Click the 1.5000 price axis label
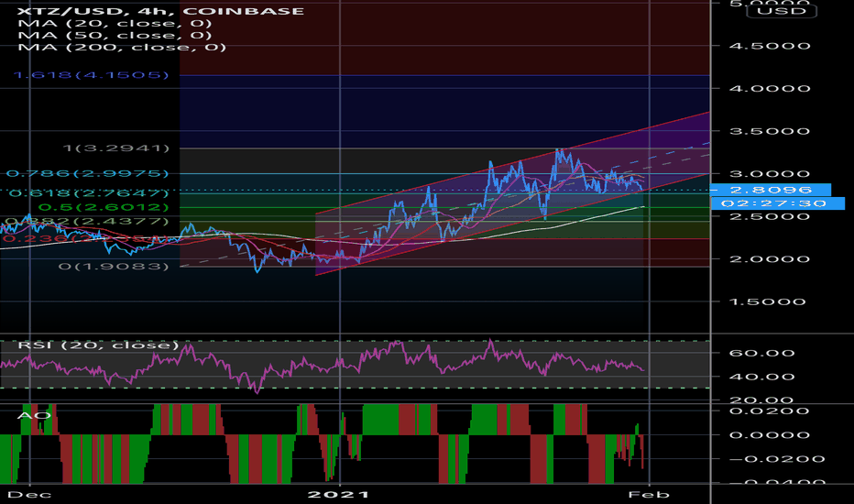The image size is (854, 504). click(x=768, y=301)
